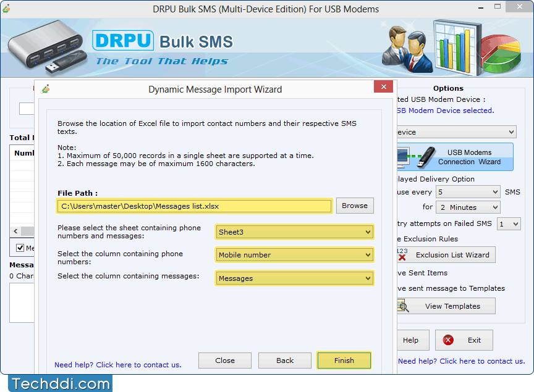The width and height of the screenshot is (534, 392).
Task: Click the USB Modems Connection Wizard icon
Action: click(416, 157)
